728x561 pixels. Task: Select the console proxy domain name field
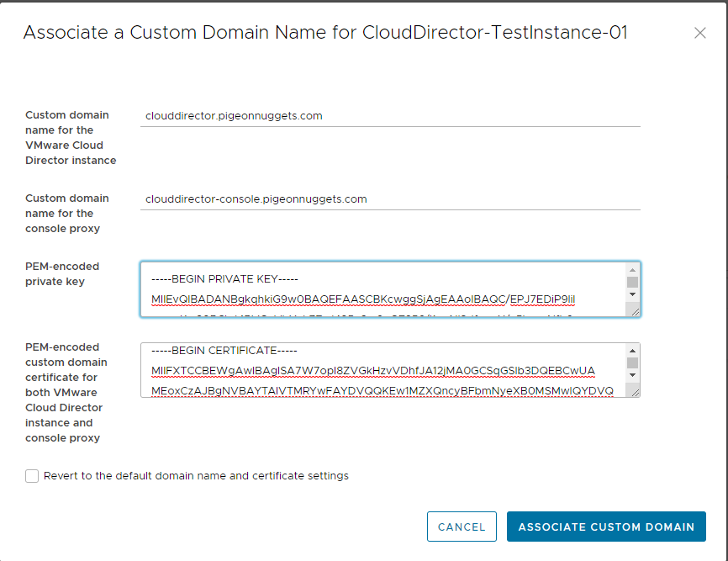click(x=336, y=198)
